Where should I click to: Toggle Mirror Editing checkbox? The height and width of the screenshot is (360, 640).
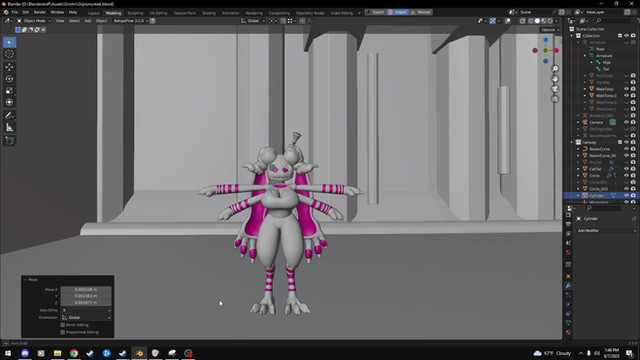pyautogui.click(x=62, y=325)
